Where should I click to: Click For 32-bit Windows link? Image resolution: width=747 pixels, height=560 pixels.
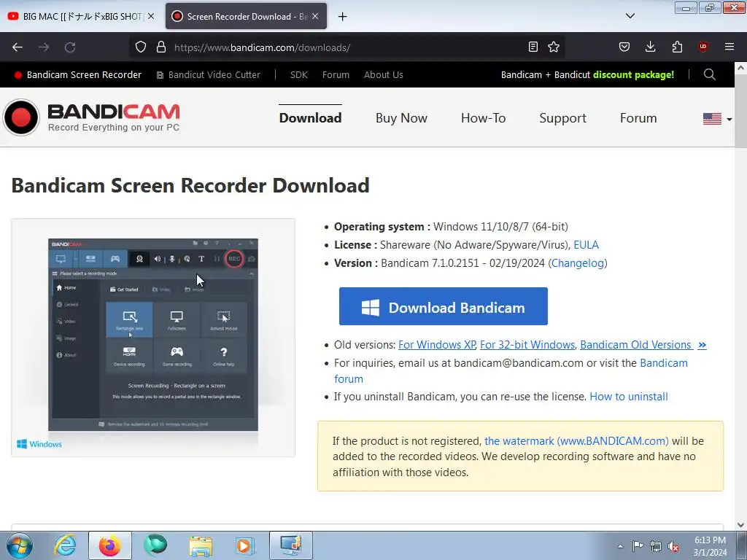click(527, 345)
